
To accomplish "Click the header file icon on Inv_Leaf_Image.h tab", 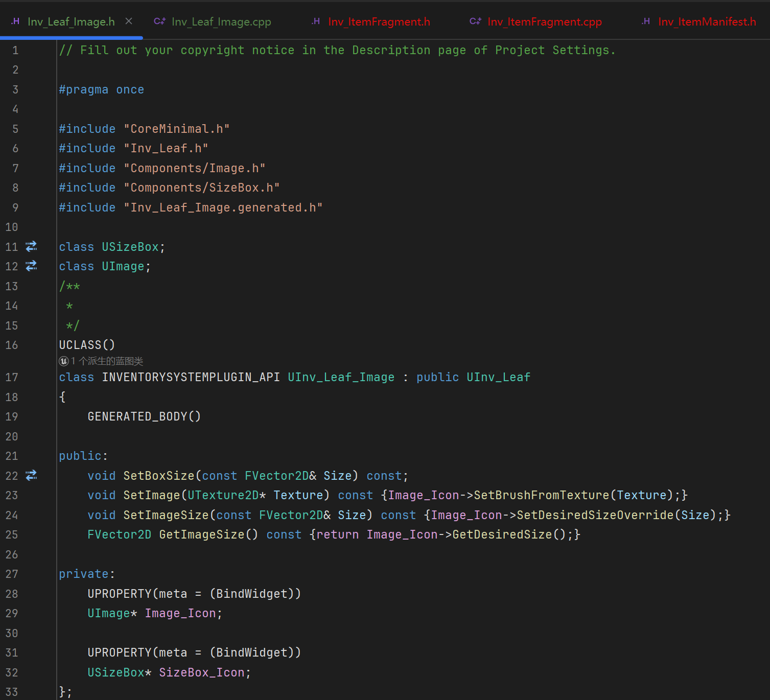I will pos(15,21).
